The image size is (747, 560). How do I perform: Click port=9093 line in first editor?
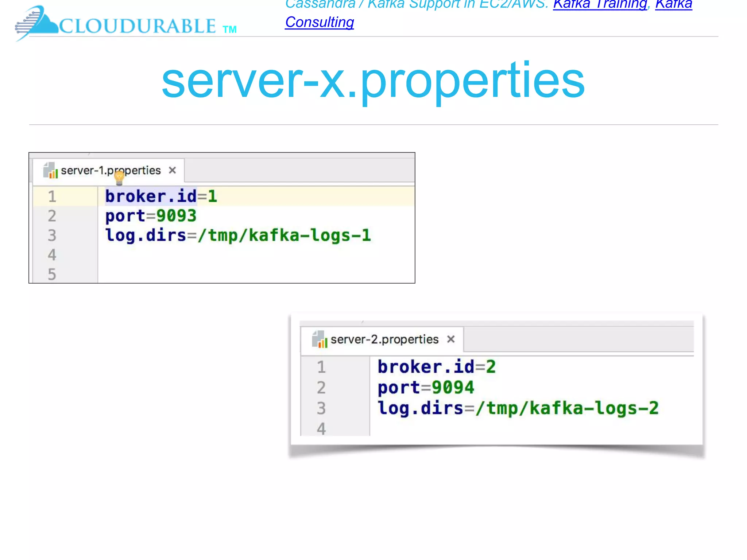tap(151, 216)
